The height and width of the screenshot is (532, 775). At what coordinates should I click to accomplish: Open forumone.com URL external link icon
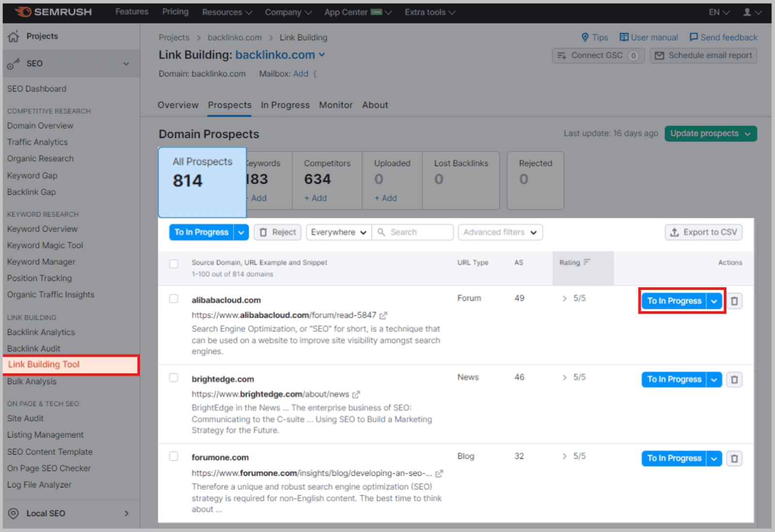(x=439, y=473)
